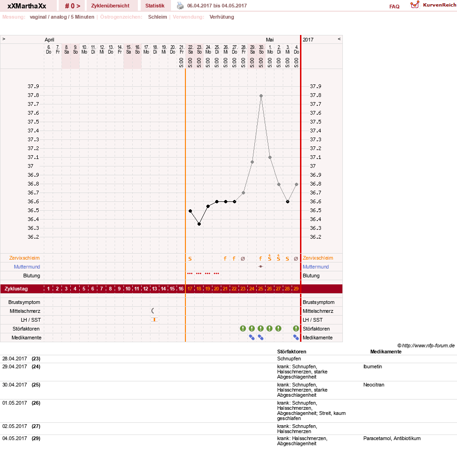Click the Störfaktoren icon on cycle day 26
Viewport: 457px width, 476px height.
pyautogui.click(x=269, y=329)
